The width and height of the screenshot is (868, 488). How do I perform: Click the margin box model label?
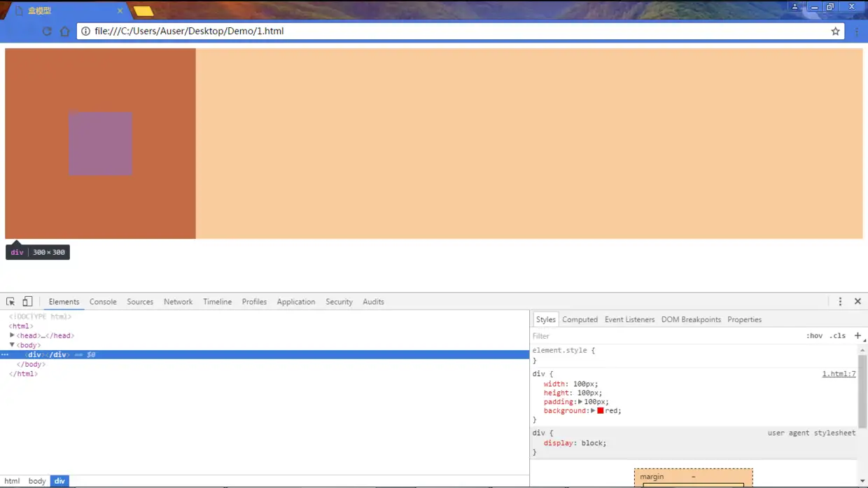[x=652, y=477]
